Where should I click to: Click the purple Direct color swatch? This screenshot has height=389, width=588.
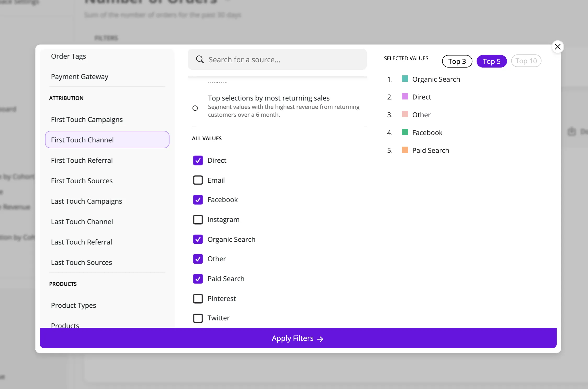(x=405, y=96)
